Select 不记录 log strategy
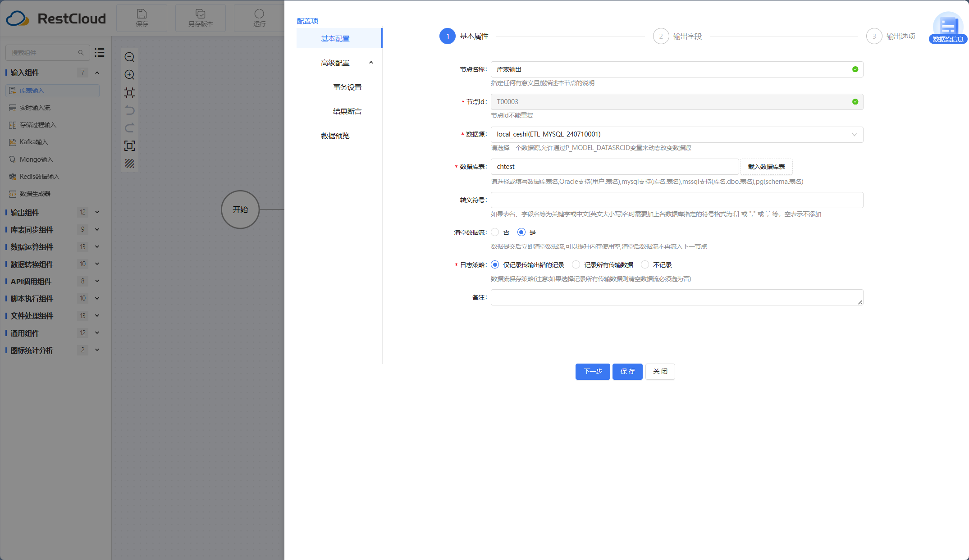This screenshot has height=560, width=969. click(645, 265)
